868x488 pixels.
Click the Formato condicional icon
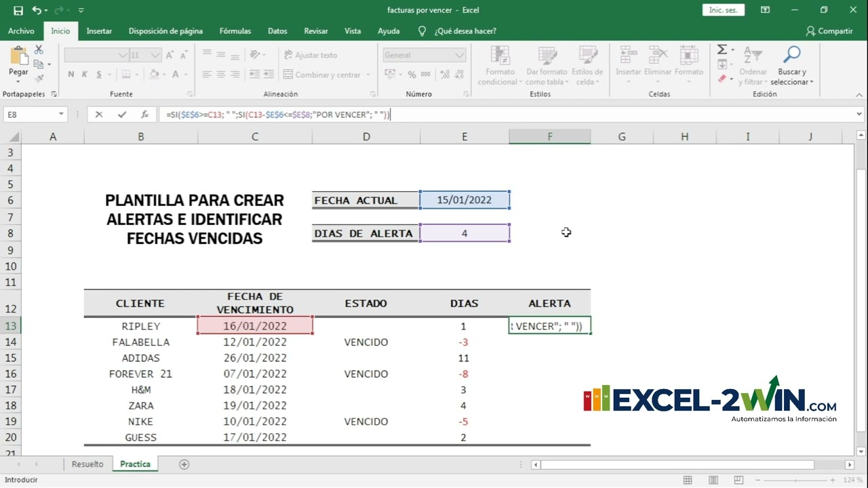point(500,56)
